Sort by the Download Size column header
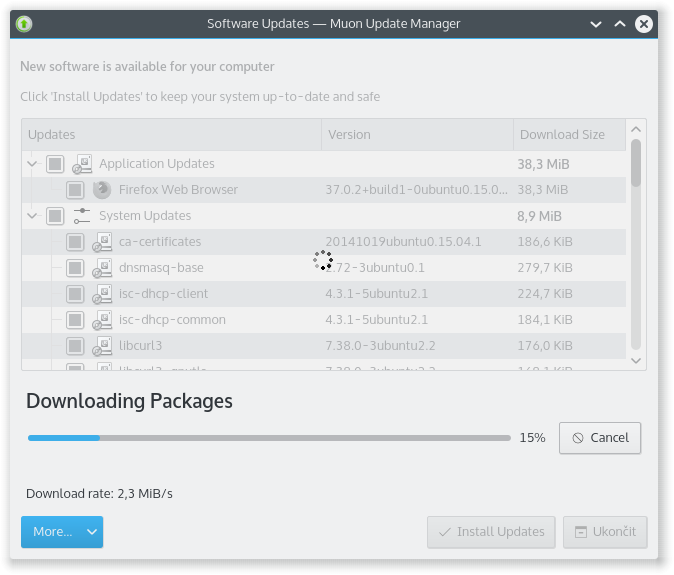The width and height of the screenshot is (674, 575). (570, 135)
